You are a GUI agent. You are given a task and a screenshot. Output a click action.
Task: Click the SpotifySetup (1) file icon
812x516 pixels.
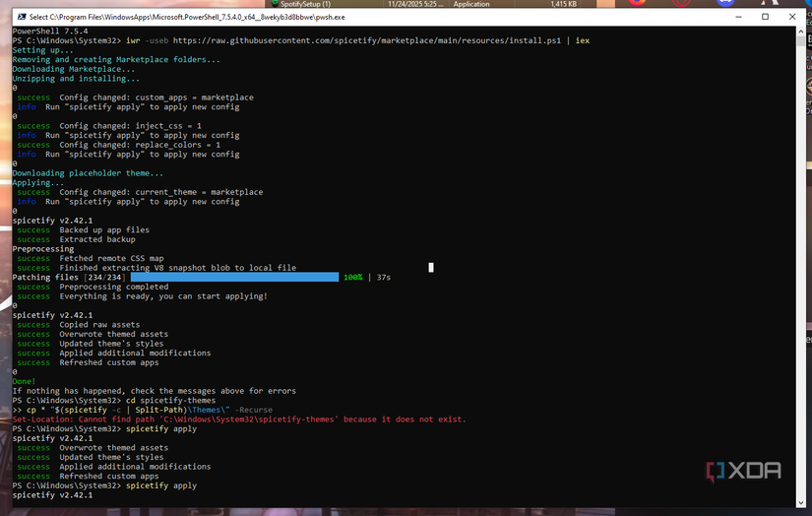[275, 4]
